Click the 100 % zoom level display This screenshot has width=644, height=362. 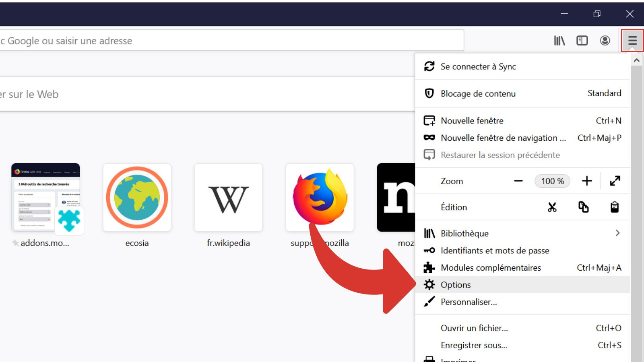(x=552, y=181)
